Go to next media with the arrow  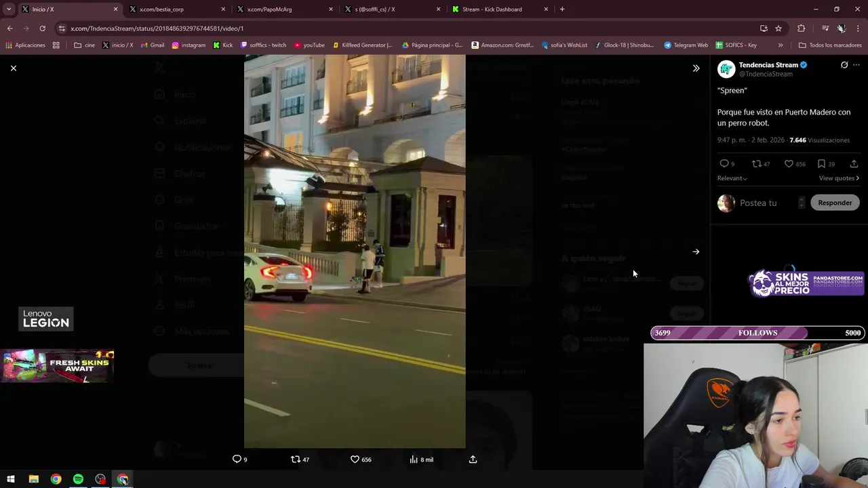click(x=696, y=251)
